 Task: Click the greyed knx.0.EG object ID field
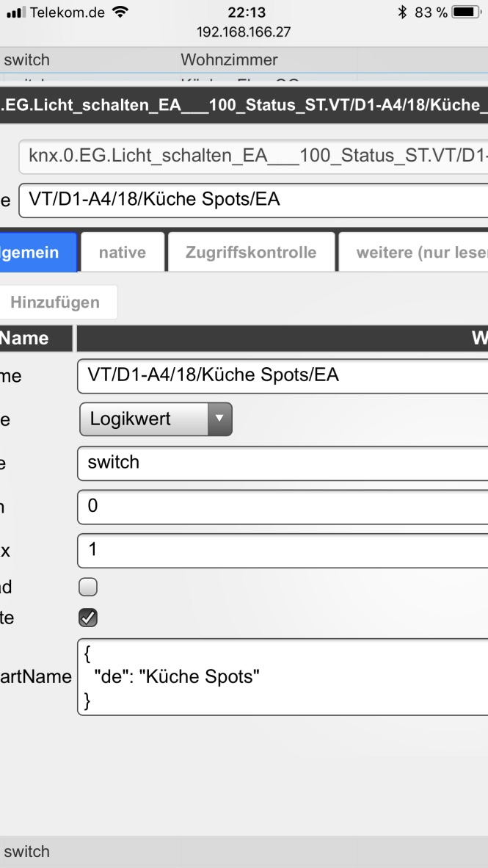[x=253, y=156]
